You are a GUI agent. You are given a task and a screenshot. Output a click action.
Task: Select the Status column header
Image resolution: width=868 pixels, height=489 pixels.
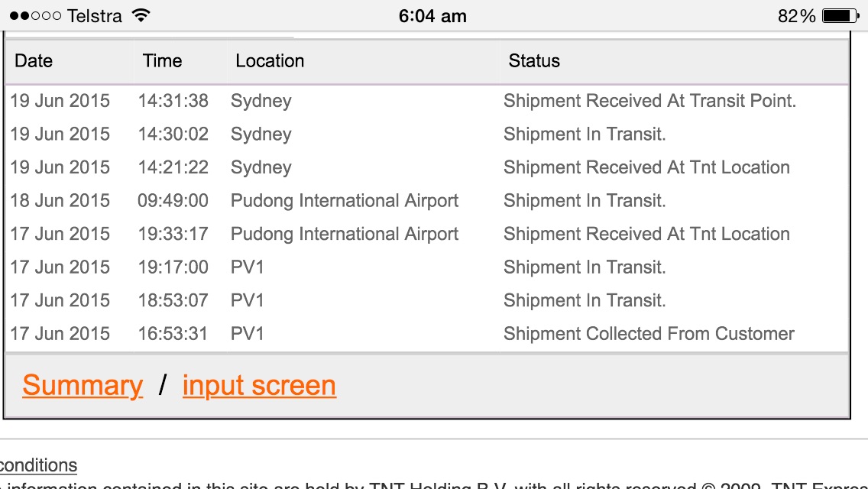pyautogui.click(x=534, y=61)
